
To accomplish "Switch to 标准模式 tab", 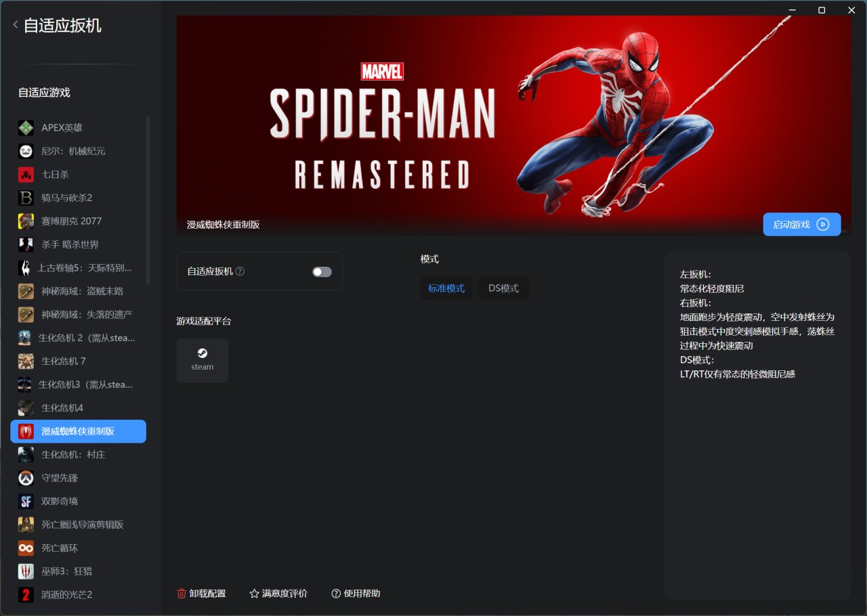I will click(x=446, y=288).
